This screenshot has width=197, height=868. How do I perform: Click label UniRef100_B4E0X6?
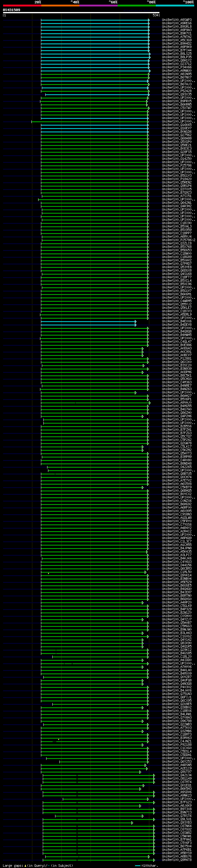tap(177, 321)
